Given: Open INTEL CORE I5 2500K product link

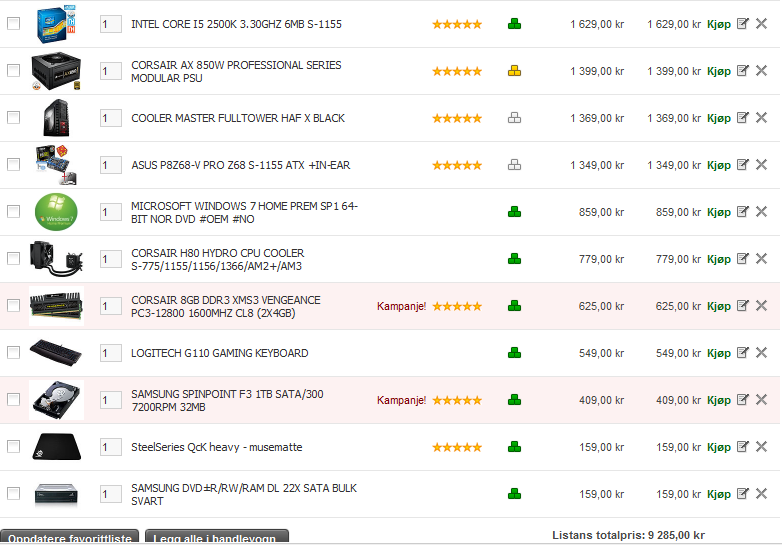Looking at the screenshot, I should point(236,24).
